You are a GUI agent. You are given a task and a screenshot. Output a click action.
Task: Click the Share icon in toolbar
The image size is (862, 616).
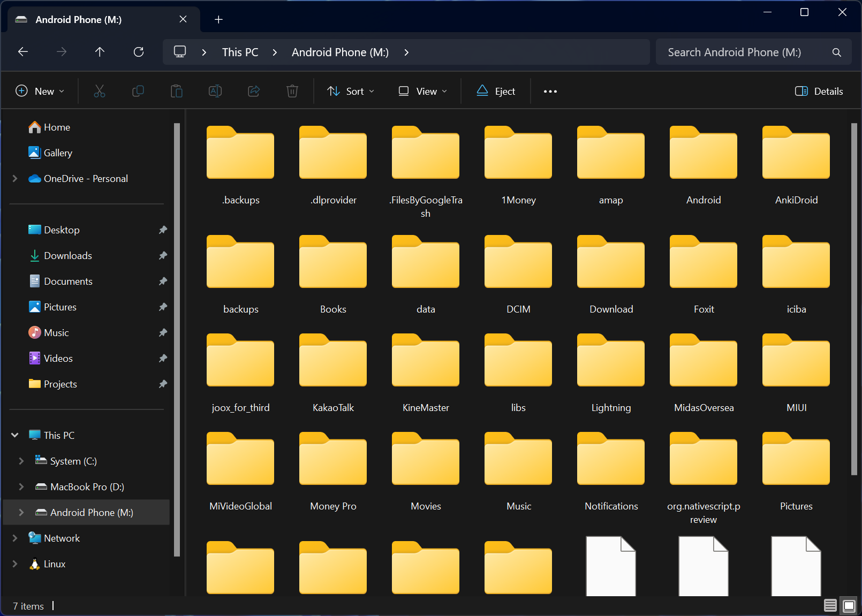(254, 92)
